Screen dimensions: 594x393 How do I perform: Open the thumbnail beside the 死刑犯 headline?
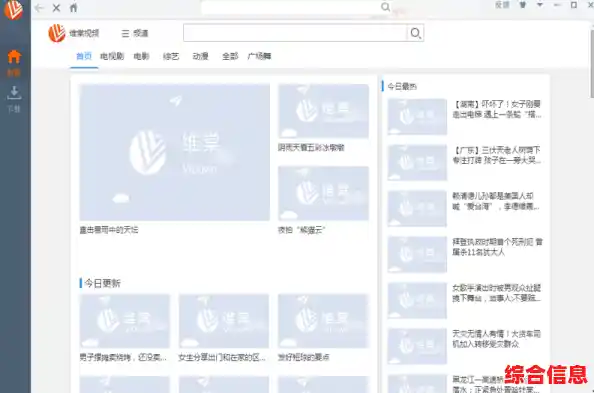click(417, 254)
